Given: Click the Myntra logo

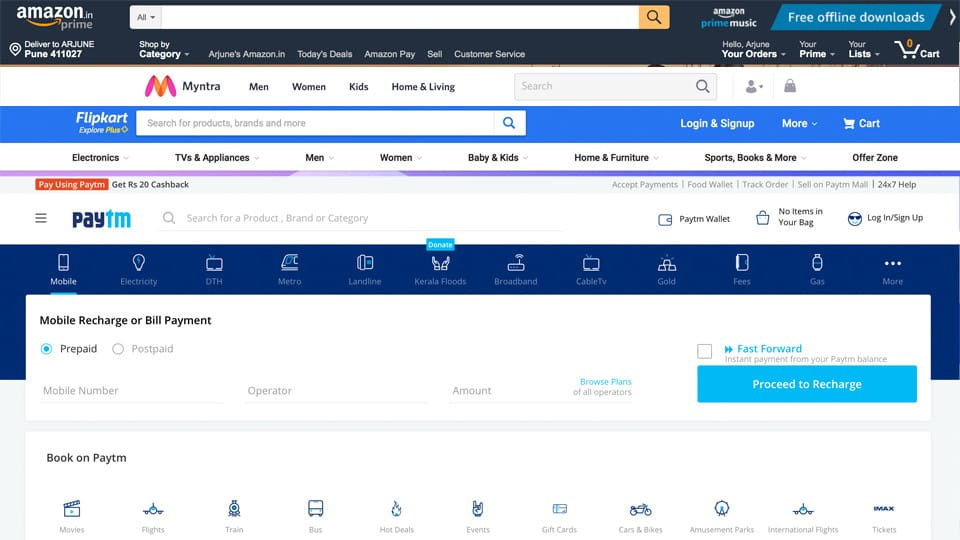Looking at the screenshot, I should click(x=160, y=86).
